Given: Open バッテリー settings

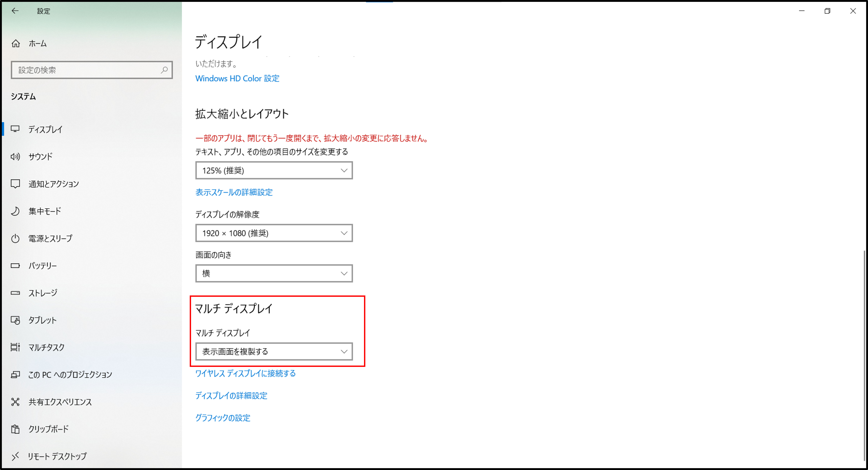Looking at the screenshot, I should 92,266.
